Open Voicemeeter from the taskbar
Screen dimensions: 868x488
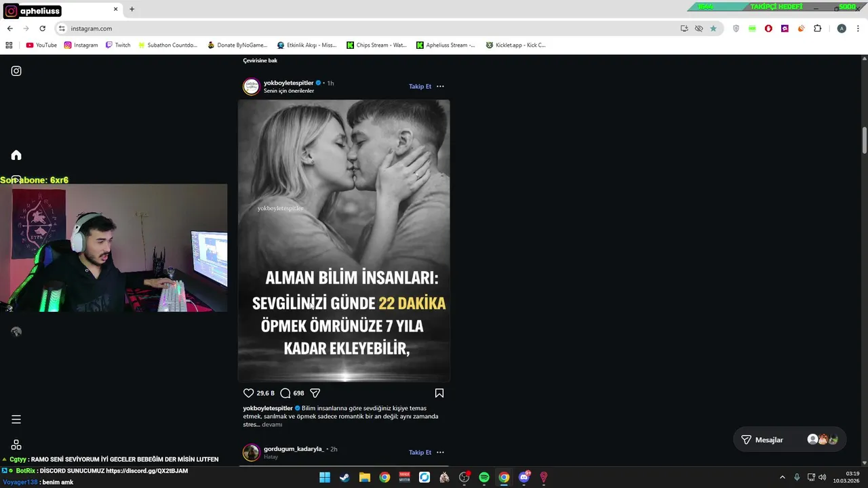pos(404,477)
